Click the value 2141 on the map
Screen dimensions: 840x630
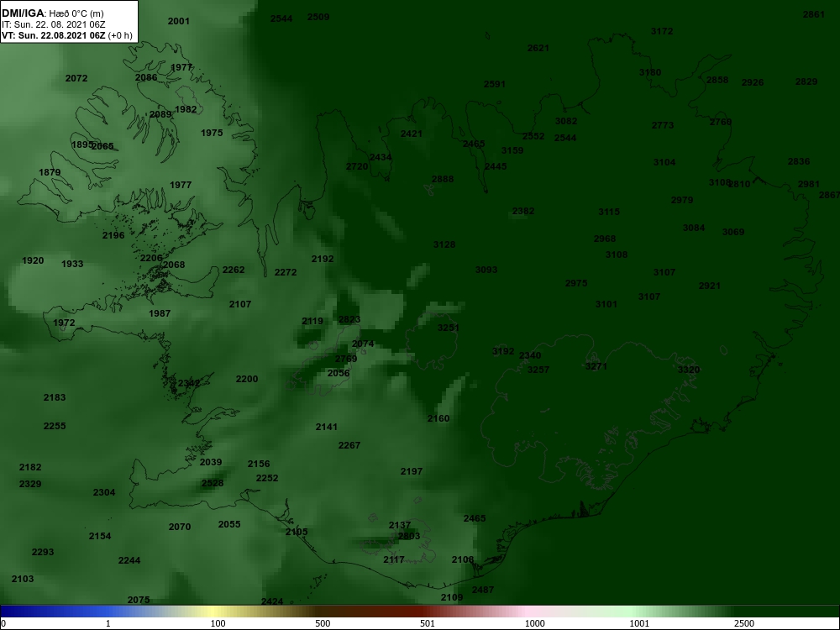(327, 427)
